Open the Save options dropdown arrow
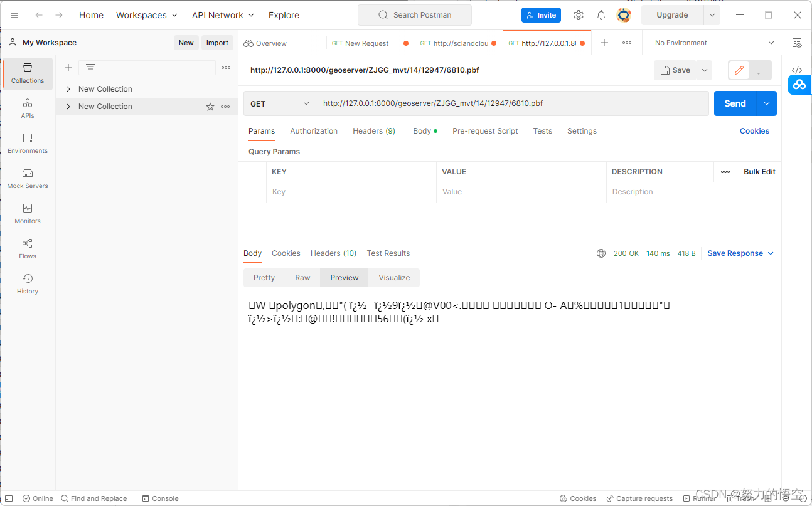 (705, 70)
